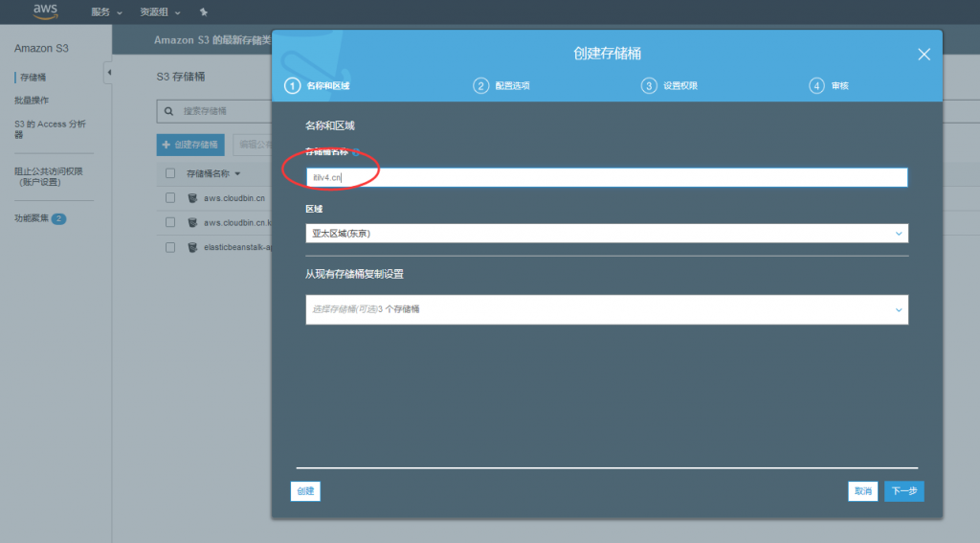Collapse the sidebar with the arrow handle
This screenshot has width=980, height=543.
[x=108, y=73]
